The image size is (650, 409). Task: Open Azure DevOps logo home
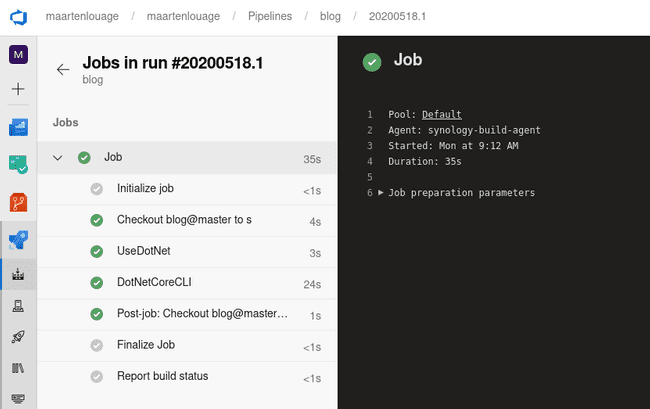coord(18,17)
